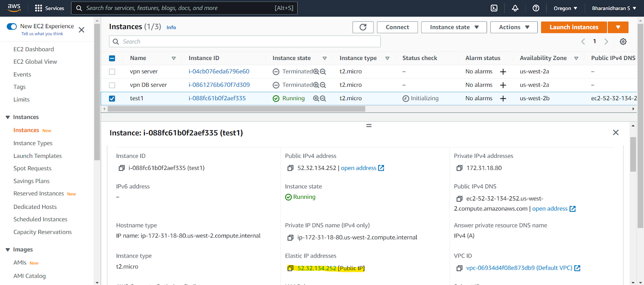Open the help question mark icon
The image size is (644, 285).
tap(536, 8)
